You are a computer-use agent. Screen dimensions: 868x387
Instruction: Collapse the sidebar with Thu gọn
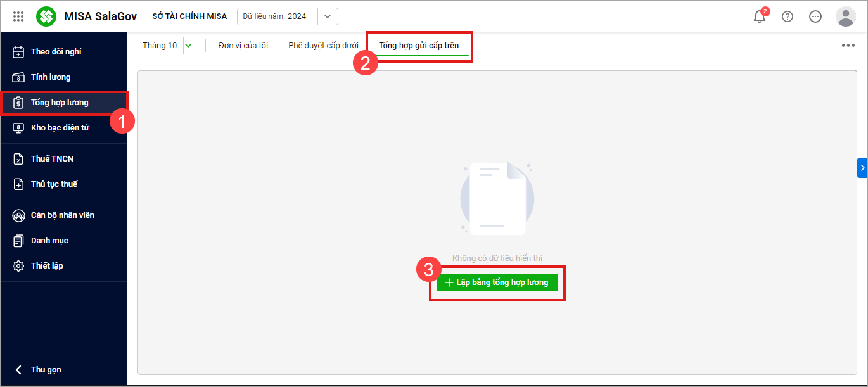(x=46, y=370)
